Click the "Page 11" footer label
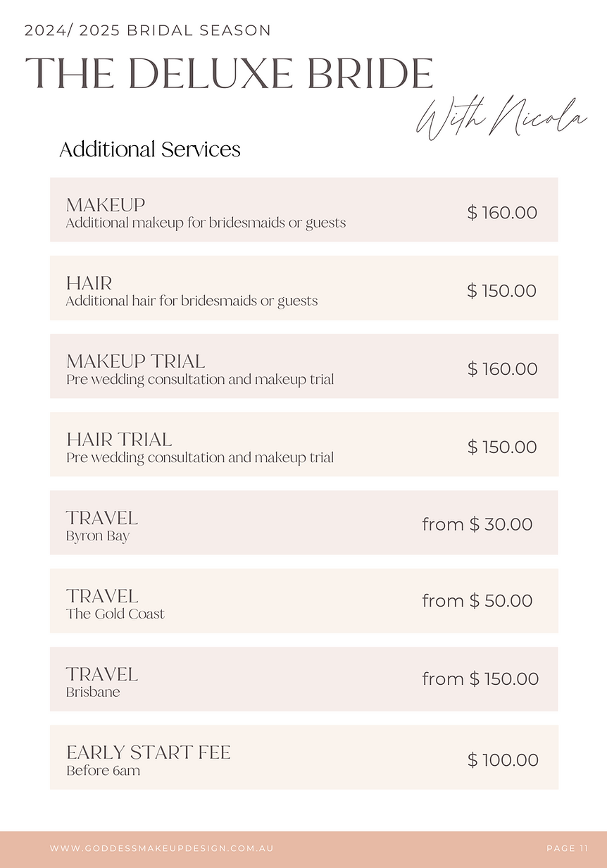607x868 pixels. tap(567, 848)
